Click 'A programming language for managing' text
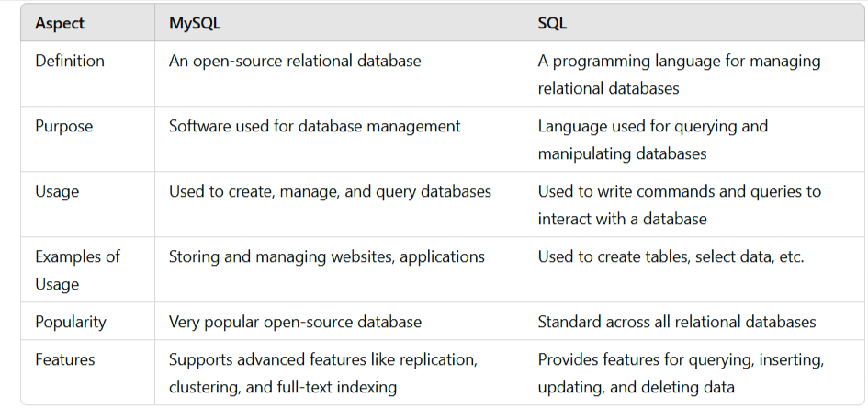 (679, 61)
